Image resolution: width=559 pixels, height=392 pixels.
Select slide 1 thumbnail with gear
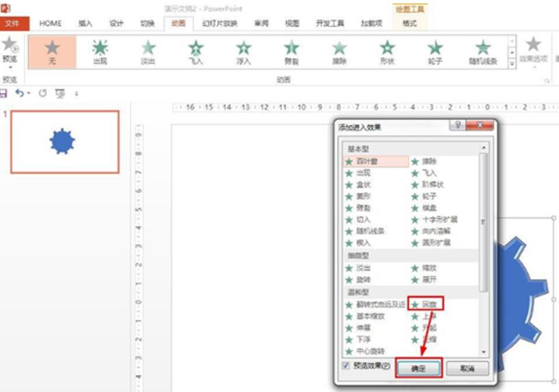click(x=65, y=142)
